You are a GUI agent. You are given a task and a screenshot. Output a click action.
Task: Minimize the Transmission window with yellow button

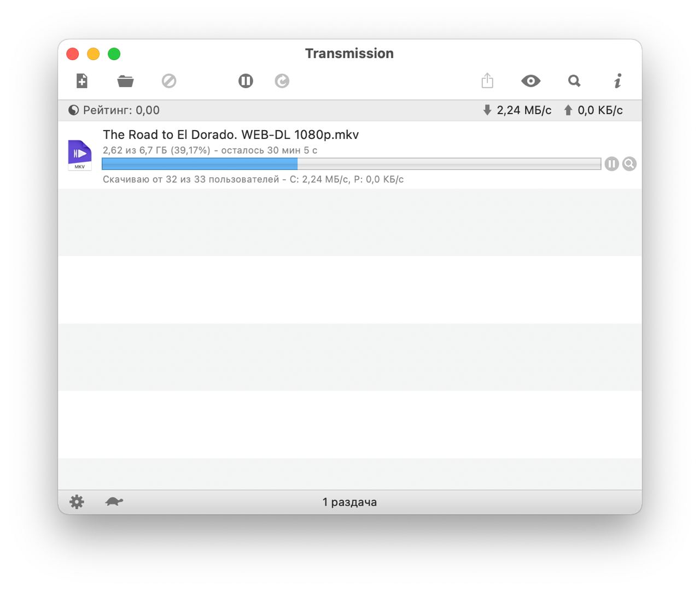coord(94,54)
